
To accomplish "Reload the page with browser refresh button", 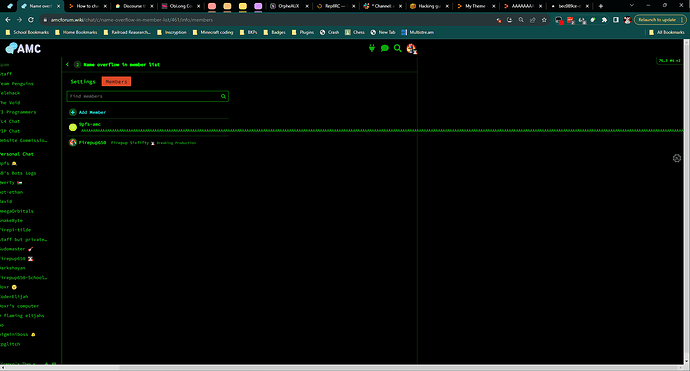I will 31,20.
